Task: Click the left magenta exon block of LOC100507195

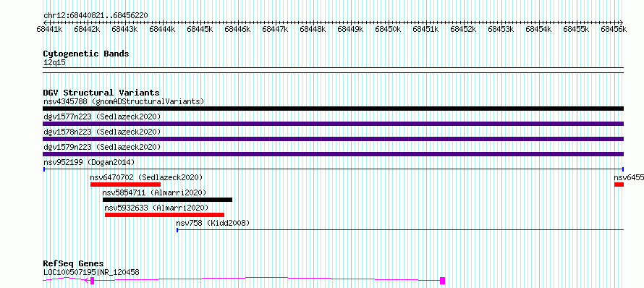Action: (93, 281)
